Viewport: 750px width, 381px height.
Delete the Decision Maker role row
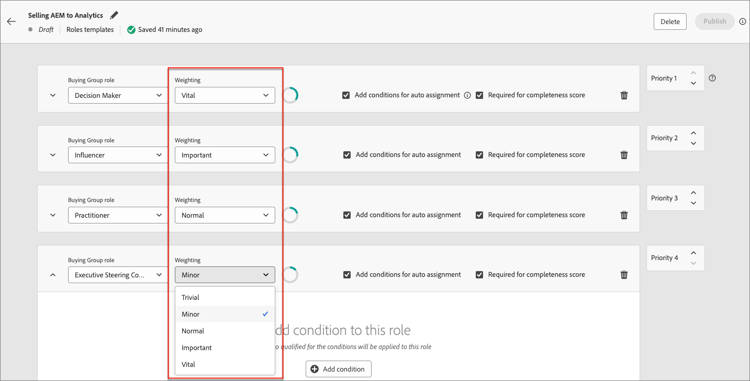[x=624, y=95]
